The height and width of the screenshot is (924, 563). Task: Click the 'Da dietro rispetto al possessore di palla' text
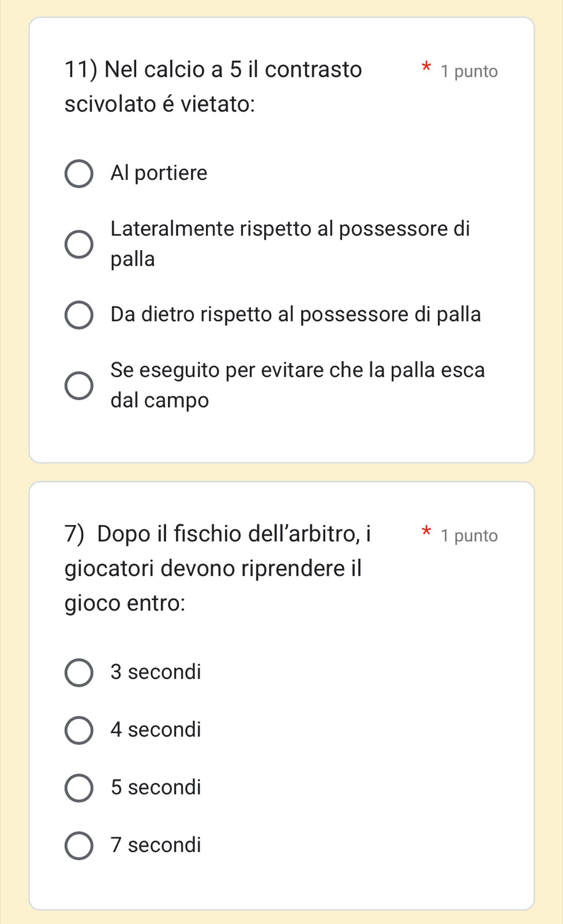click(x=295, y=315)
